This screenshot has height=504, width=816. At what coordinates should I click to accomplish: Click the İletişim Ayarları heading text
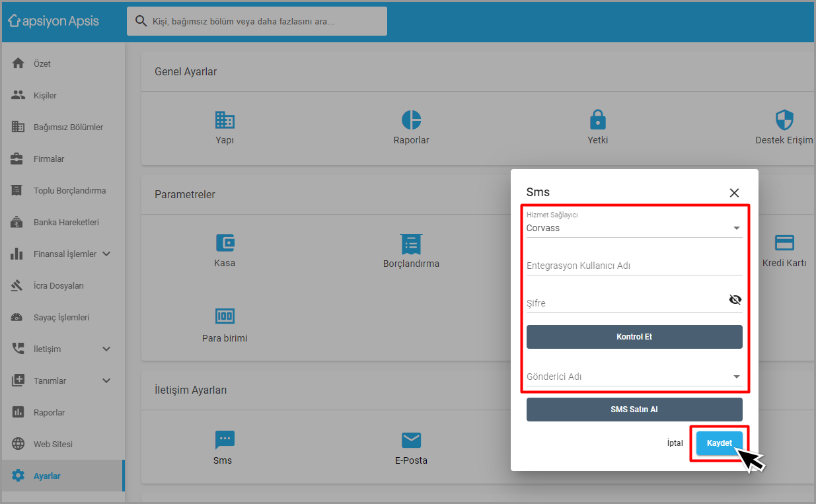(191, 390)
